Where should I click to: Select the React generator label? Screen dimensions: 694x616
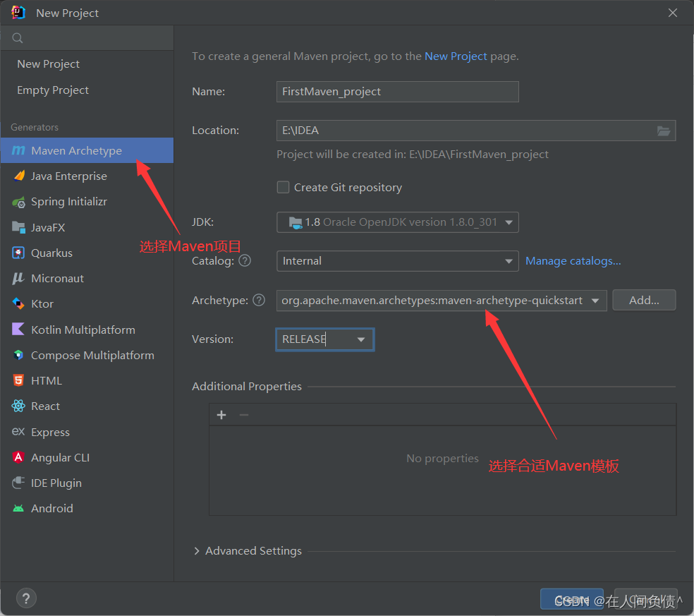pyautogui.click(x=46, y=406)
